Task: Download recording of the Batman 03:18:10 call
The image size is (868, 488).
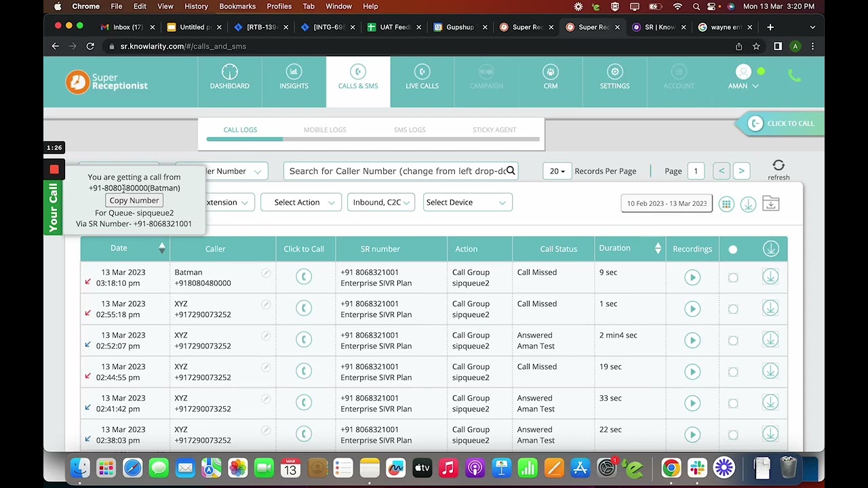Action: (x=770, y=277)
